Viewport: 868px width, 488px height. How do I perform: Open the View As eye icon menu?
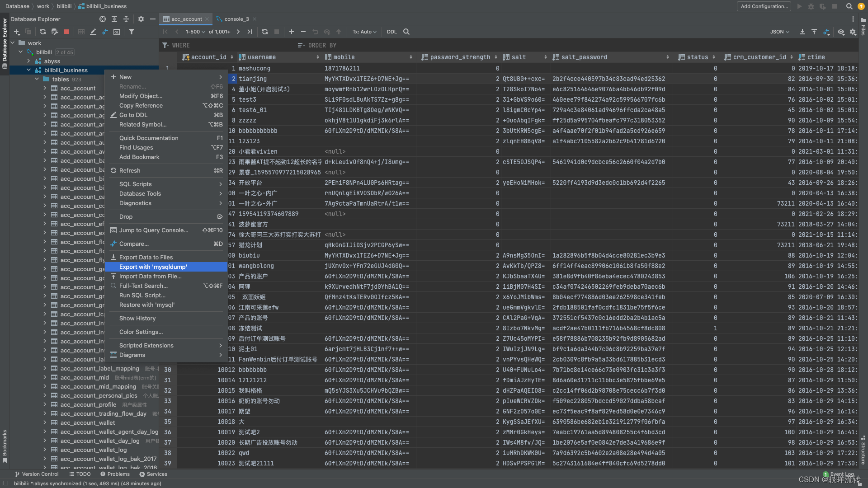[x=841, y=32]
